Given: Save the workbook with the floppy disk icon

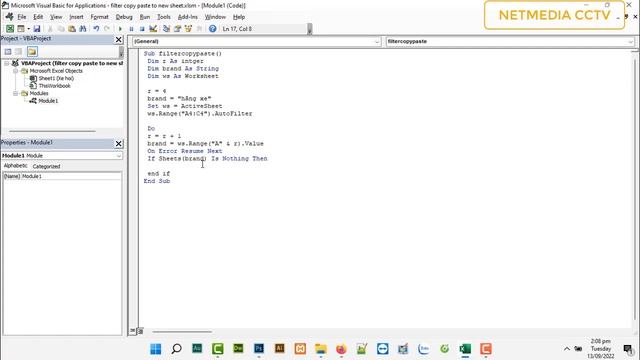Looking at the screenshot, I should tap(37, 29).
